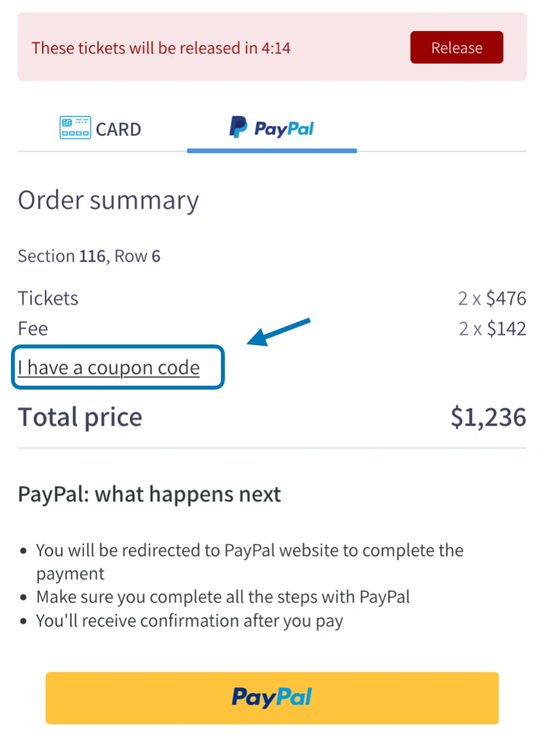
Task: Click the Tickets line label
Action: point(48,298)
